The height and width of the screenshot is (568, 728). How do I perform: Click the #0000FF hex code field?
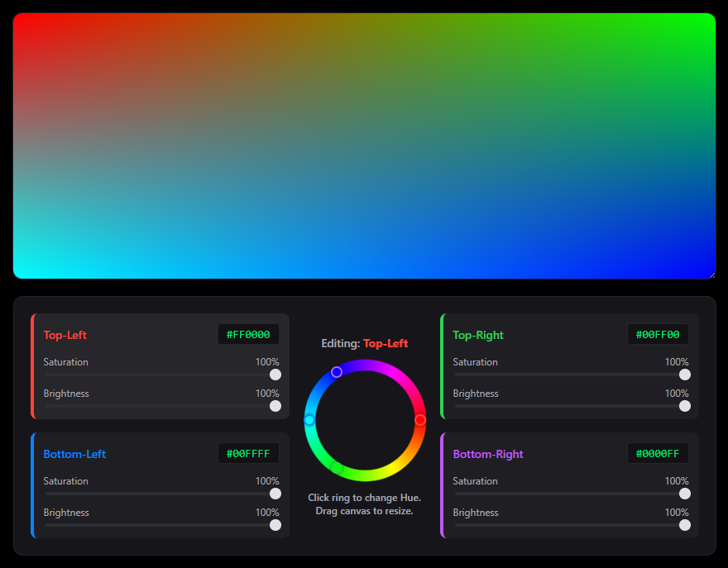tap(658, 453)
